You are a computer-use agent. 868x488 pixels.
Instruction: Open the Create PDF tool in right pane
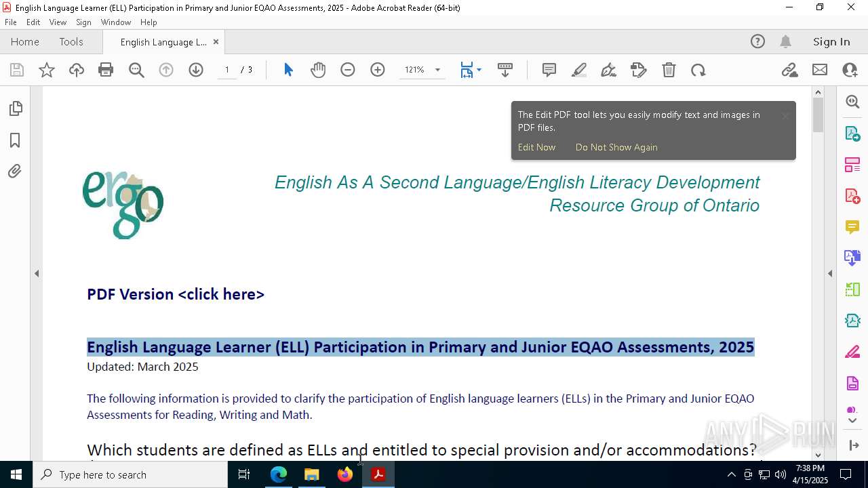tap(852, 196)
